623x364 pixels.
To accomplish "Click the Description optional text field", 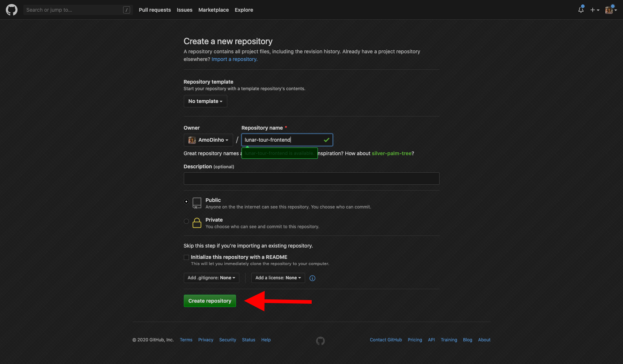I will pyautogui.click(x=311, y=179).
